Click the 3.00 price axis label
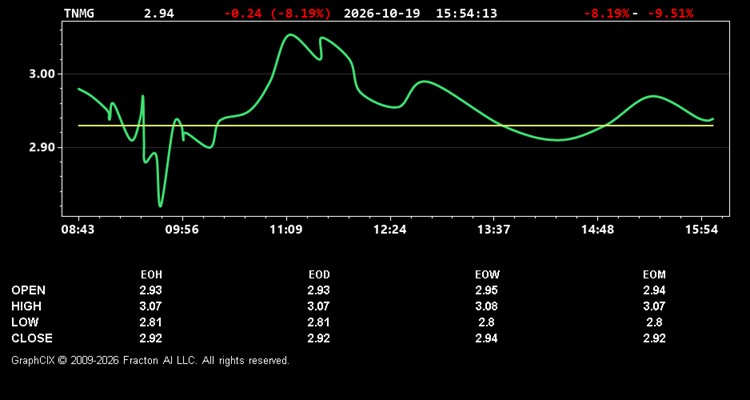Viewport: 750px width, 400px height. click(x=41, y=74)
